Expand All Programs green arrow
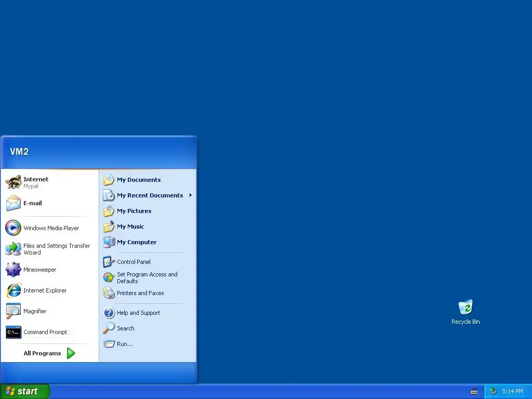The height and width of the screenshot is (399, 532). point(71,353)
